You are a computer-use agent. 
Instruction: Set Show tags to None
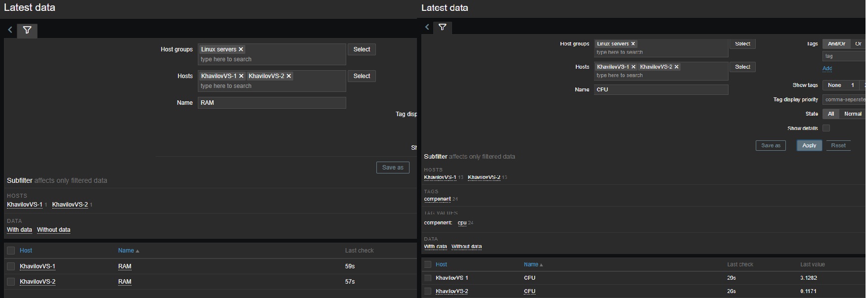[x=834, y=85]
